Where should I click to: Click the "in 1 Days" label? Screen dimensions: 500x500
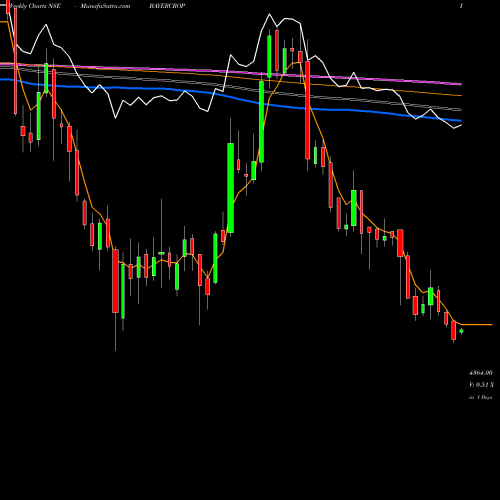pyautogui.click(x=480, y=397)
